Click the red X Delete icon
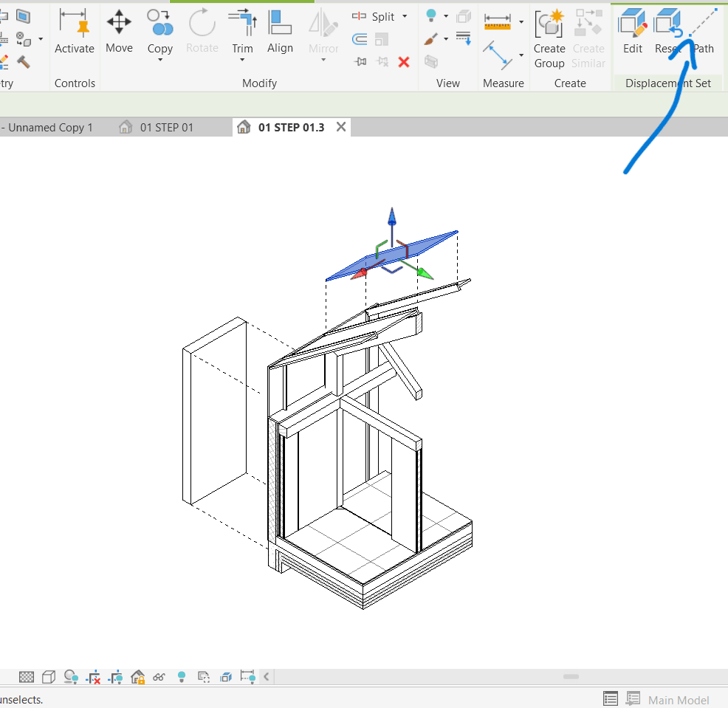Screen dimensions: 728x708 pos(404,62)
